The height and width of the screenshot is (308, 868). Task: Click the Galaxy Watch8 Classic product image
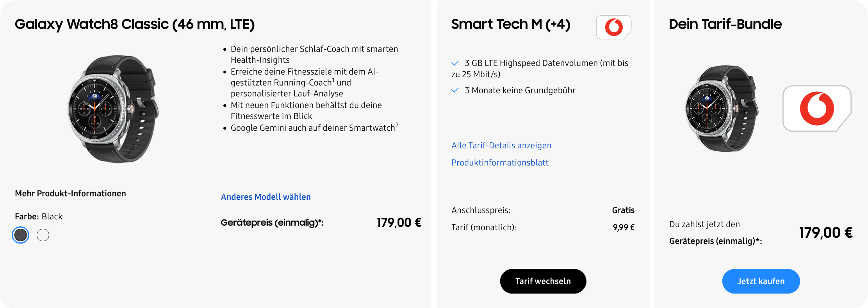114,109
